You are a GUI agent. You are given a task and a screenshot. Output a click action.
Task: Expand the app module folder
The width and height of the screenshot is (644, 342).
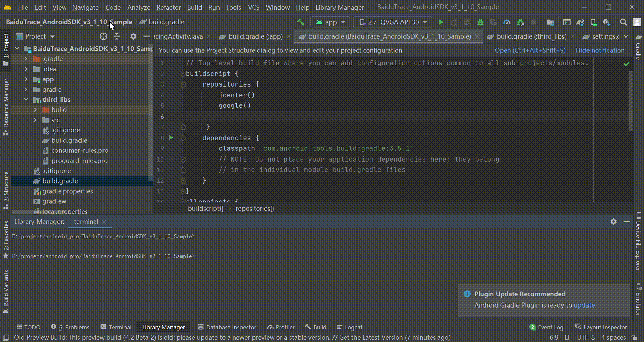point(26,79)
